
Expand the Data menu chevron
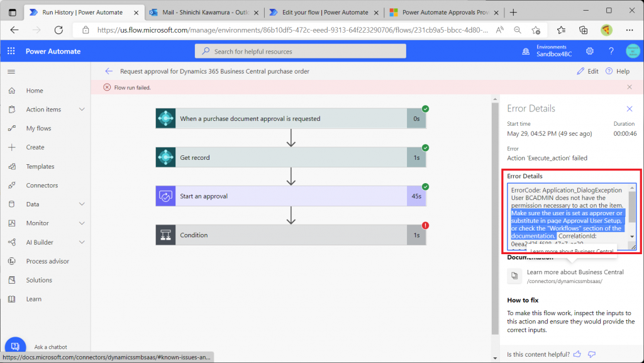tap(82, 204)
